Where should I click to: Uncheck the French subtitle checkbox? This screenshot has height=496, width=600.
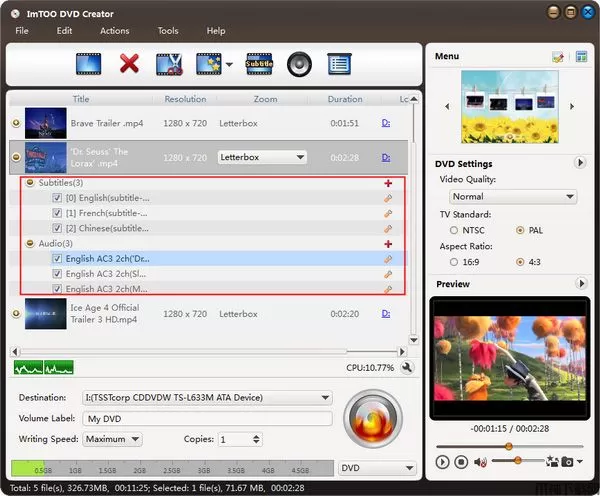tap(57, 213)
